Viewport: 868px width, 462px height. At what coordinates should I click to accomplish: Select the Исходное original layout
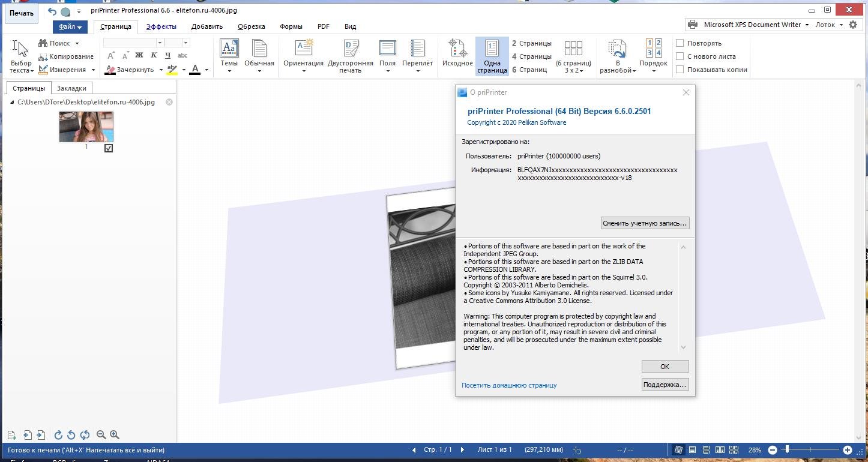(457, 56)
